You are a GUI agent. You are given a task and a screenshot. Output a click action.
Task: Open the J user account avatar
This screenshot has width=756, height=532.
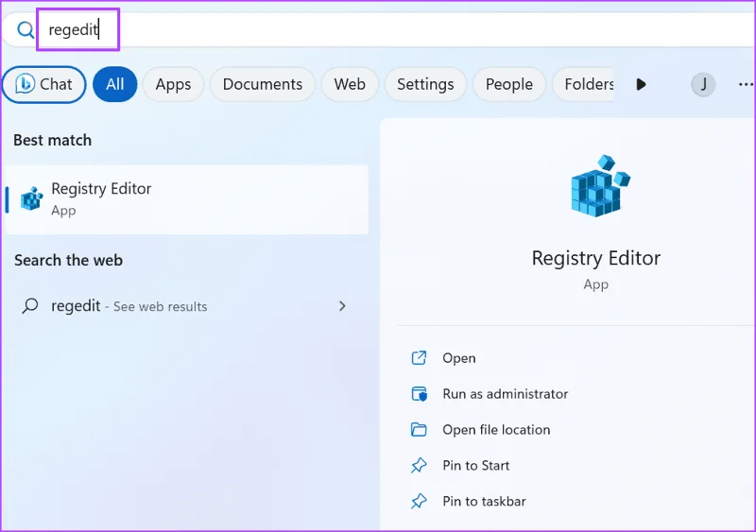(x=703, y=84)
